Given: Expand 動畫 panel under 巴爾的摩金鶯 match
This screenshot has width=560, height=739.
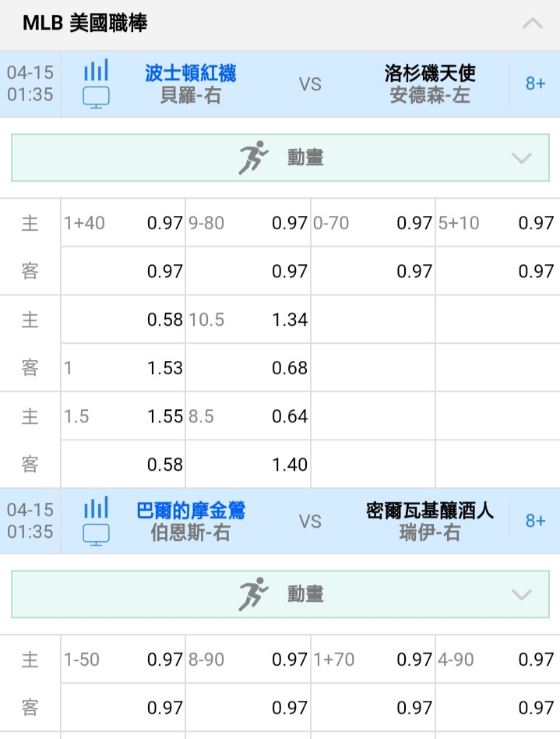Looking at the screenshot, I should (x=280, y=594).
